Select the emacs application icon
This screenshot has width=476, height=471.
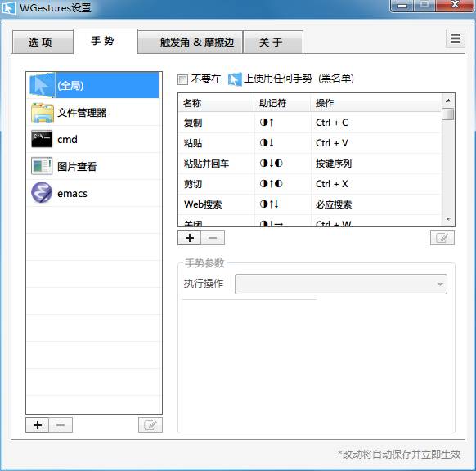42,192
